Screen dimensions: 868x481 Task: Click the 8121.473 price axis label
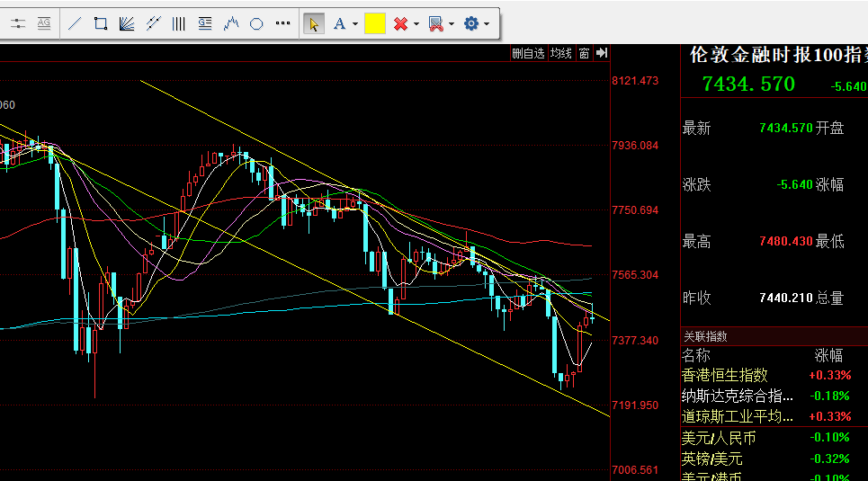[635, 81]
